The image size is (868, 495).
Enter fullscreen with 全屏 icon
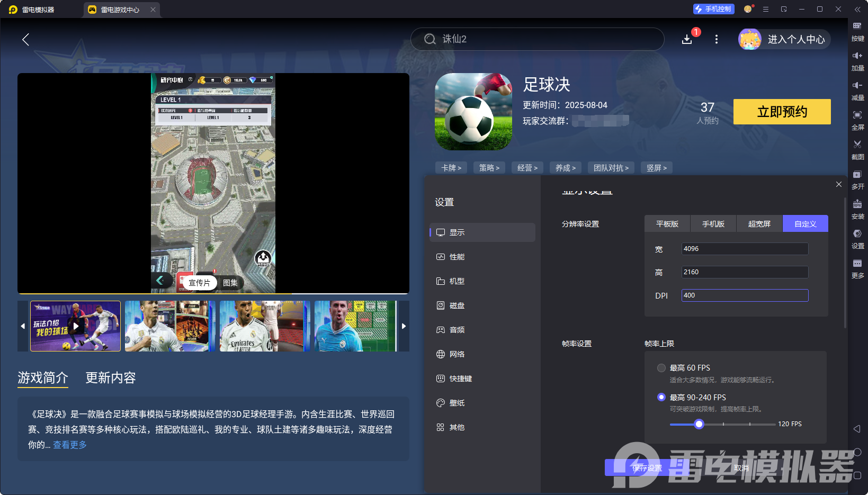[857, 121]
